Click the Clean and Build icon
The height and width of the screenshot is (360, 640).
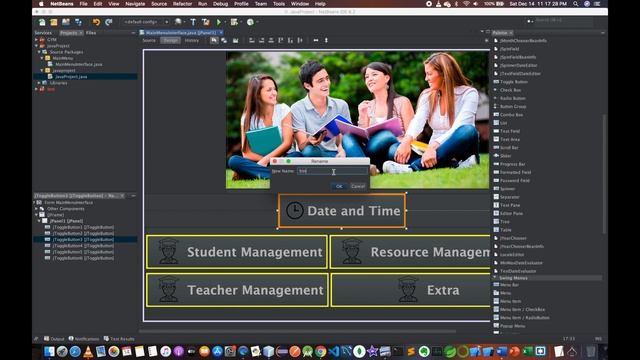(206, 22)
